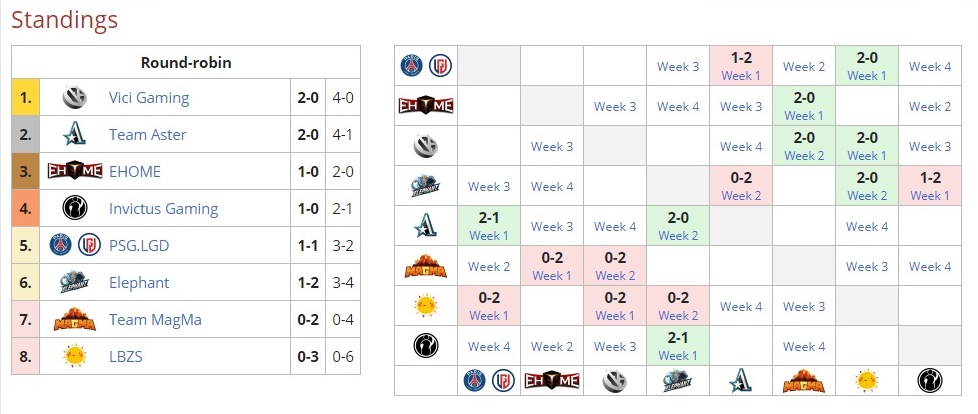
Task: Open the Invictus Gaming team link
Action: pos(163,209)
